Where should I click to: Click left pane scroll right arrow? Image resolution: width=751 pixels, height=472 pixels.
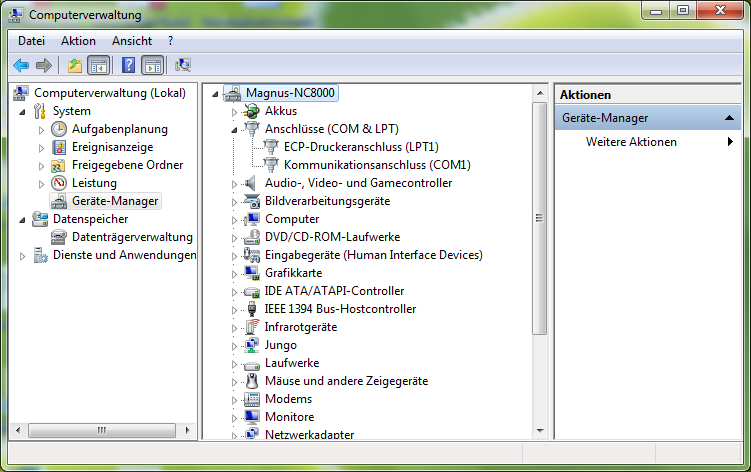tap(188, 430)
